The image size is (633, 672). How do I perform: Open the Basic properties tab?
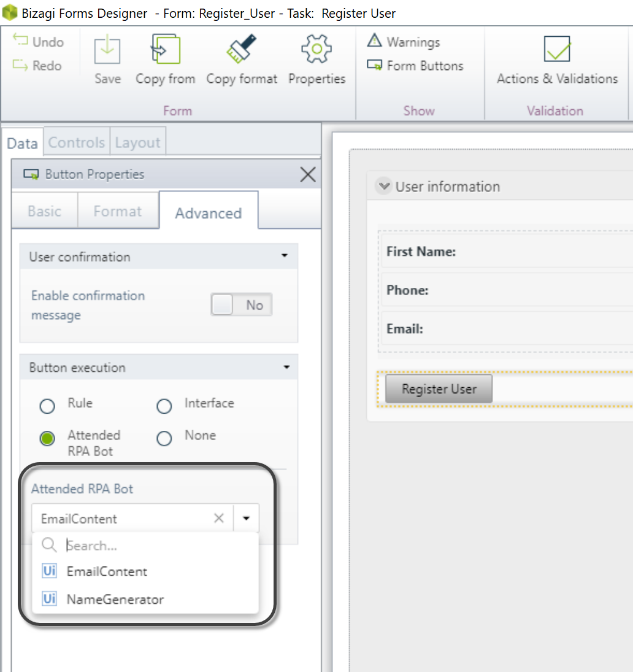pyautogui.click(x=45, y=211)
